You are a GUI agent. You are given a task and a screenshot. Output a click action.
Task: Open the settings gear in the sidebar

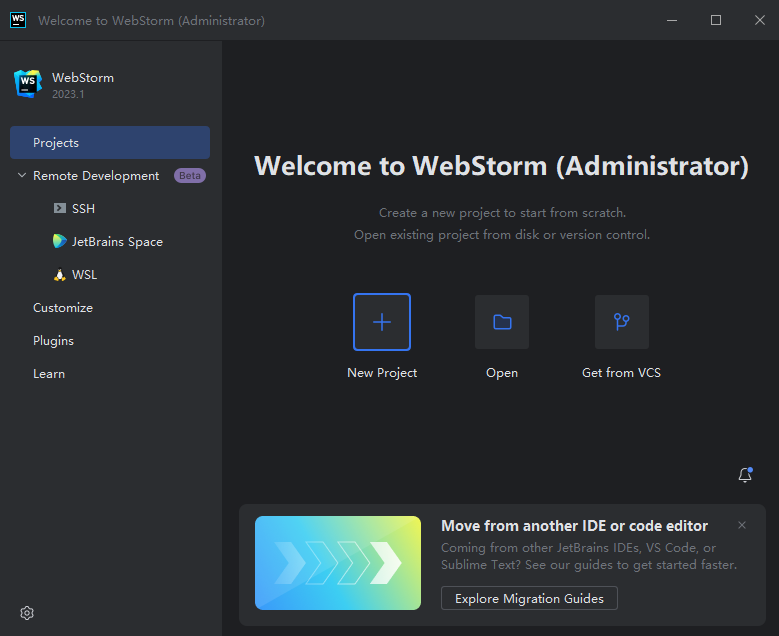coord(27,613)
